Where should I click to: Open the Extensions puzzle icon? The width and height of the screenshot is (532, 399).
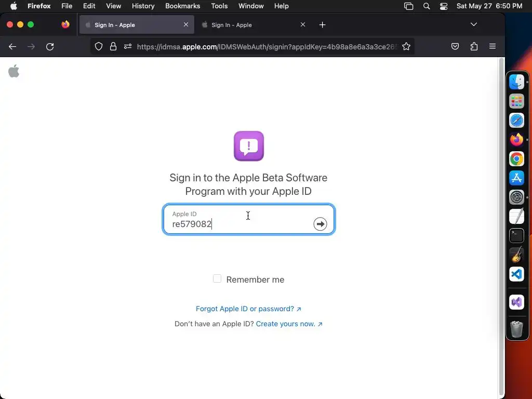pyautogui.click(x=474, y=46)
